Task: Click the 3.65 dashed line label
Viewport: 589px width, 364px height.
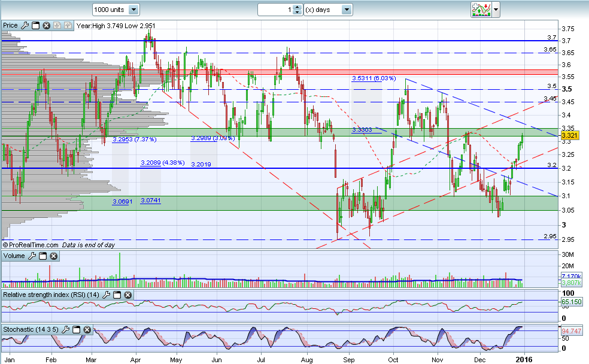Action: point(550,50)
